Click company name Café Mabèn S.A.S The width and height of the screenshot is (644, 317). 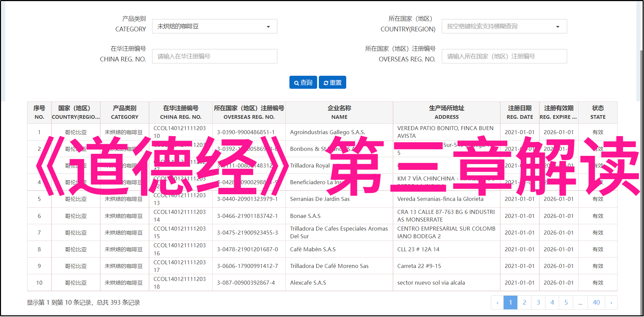click(313, 249)
